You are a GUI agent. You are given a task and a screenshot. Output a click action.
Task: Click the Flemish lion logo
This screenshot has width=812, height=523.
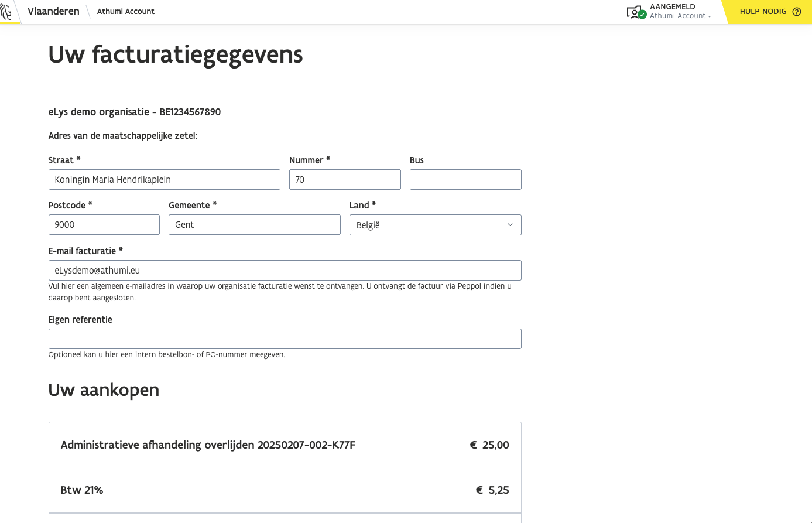[6, 12]
